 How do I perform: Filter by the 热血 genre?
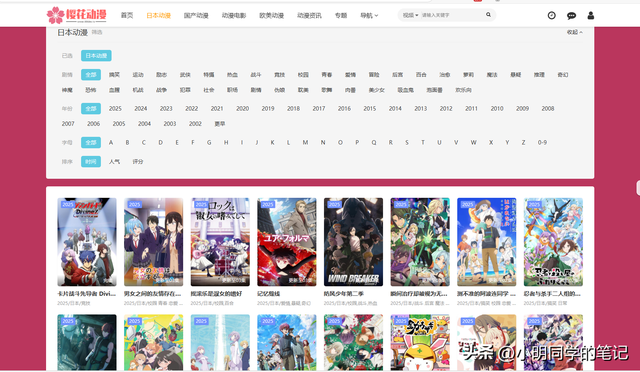pyautogui.click(x=232, y=75)
